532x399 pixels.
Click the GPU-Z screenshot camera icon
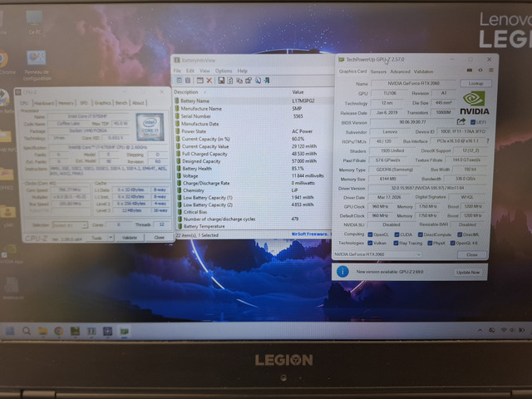point(470,70)
